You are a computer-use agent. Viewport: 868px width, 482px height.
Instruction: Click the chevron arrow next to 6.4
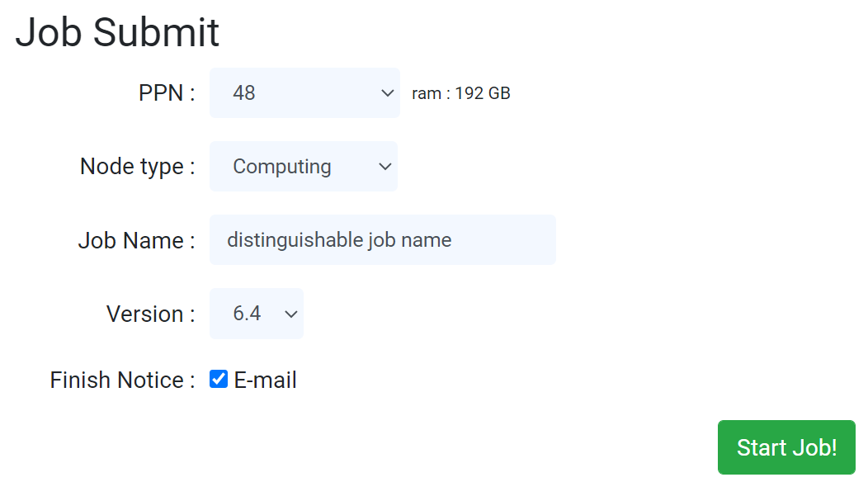290,314
